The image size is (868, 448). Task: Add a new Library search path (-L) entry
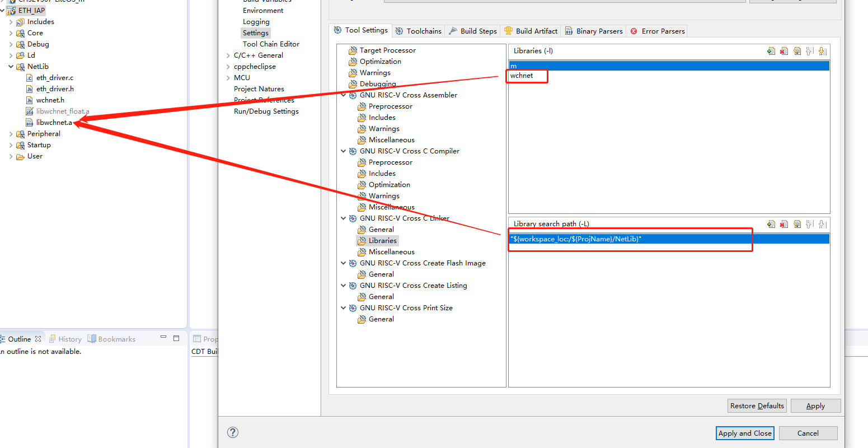pyautogui.click(x=771, y=224)
